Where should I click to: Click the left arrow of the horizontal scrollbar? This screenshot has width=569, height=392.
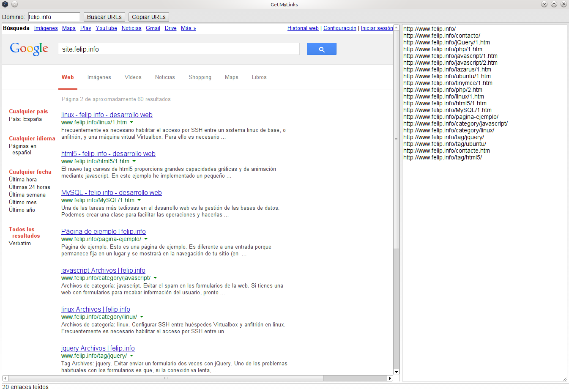pos(5,378)
